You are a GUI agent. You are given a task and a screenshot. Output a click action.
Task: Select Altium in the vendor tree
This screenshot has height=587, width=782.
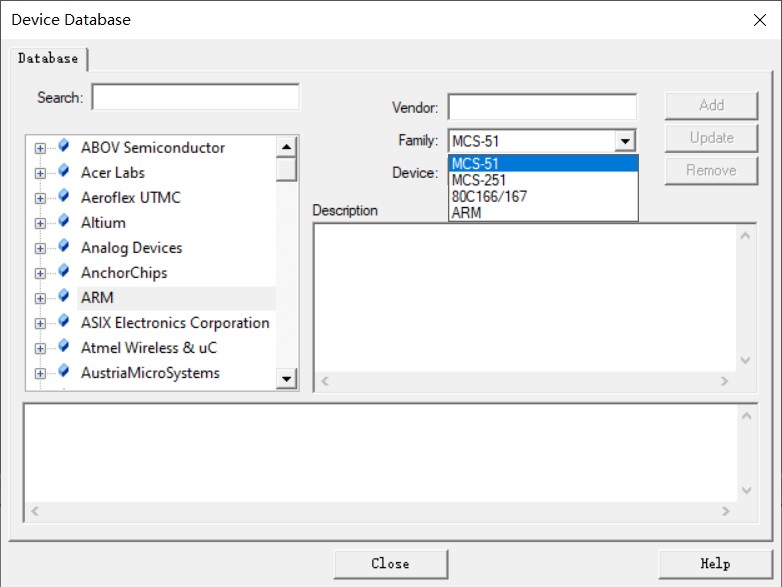click(103, 222)
